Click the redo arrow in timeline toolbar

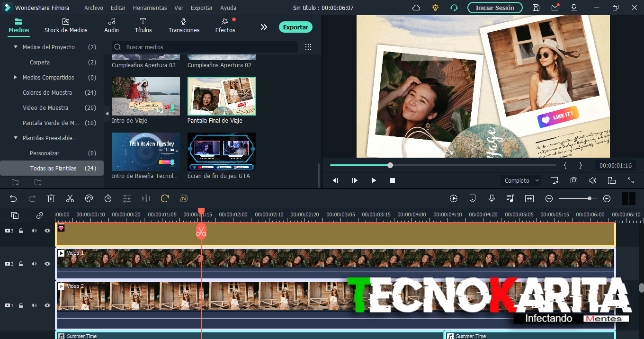click(32, 198)
